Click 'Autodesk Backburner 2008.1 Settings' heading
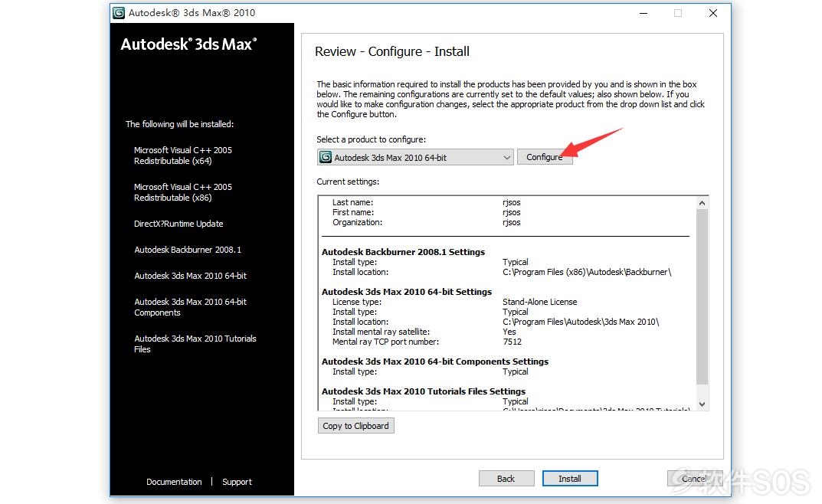Image resolution: width=822 pixels, height=504 pixels. 403,251
